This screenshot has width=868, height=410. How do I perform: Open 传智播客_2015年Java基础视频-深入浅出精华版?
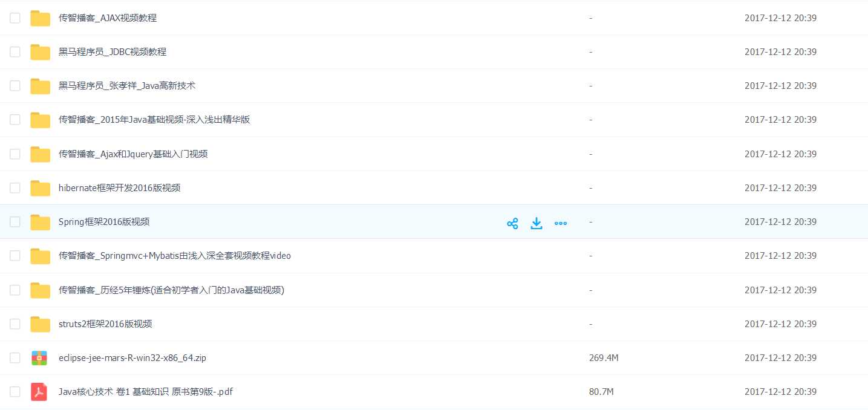coord(154,120)
